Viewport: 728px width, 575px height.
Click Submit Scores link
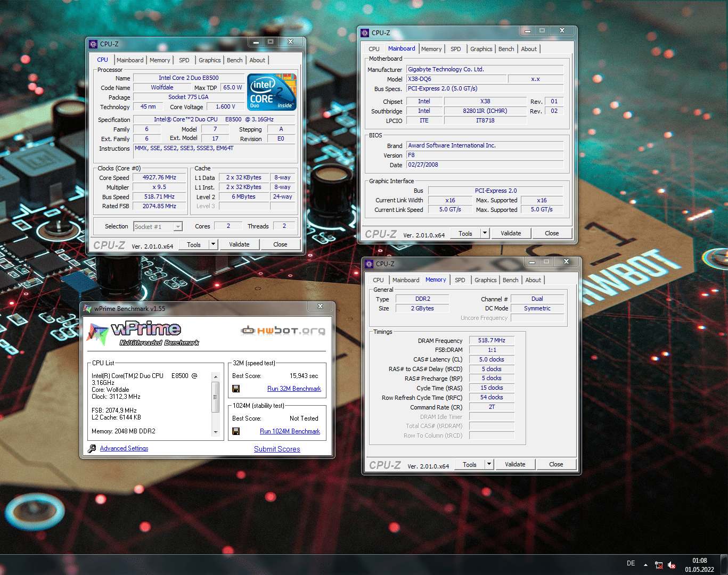point(277,449)
